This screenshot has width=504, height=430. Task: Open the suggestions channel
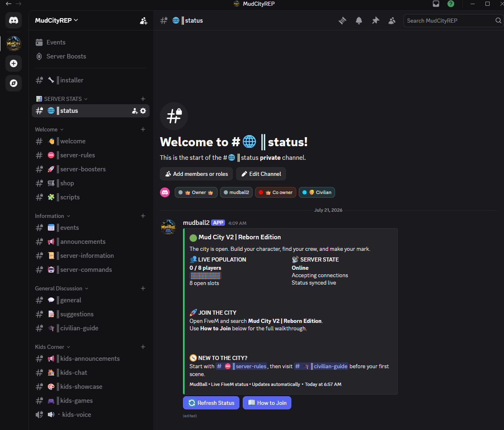coord(91,314)
